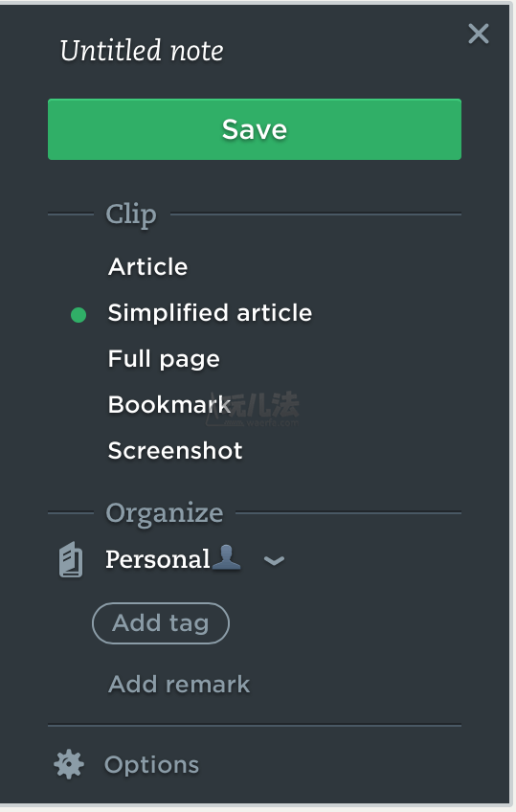The image size is (516, 812).
Task: Click the Add tag pill button
Action: (161, 623)
